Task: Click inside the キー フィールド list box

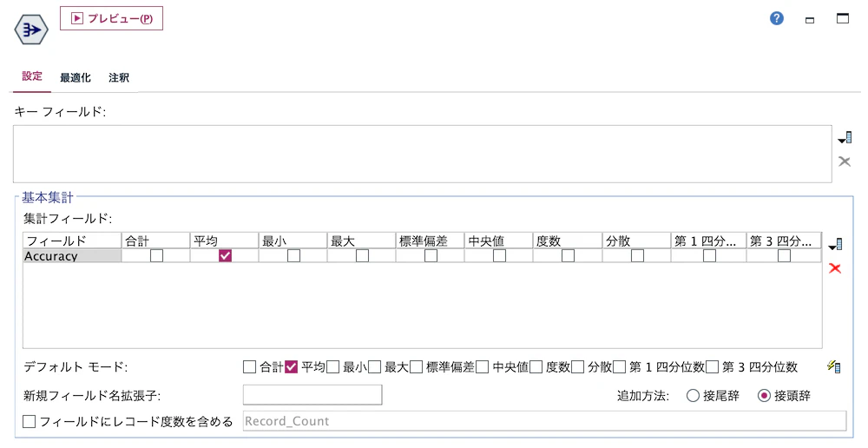Action: click(x=423, y=154)
